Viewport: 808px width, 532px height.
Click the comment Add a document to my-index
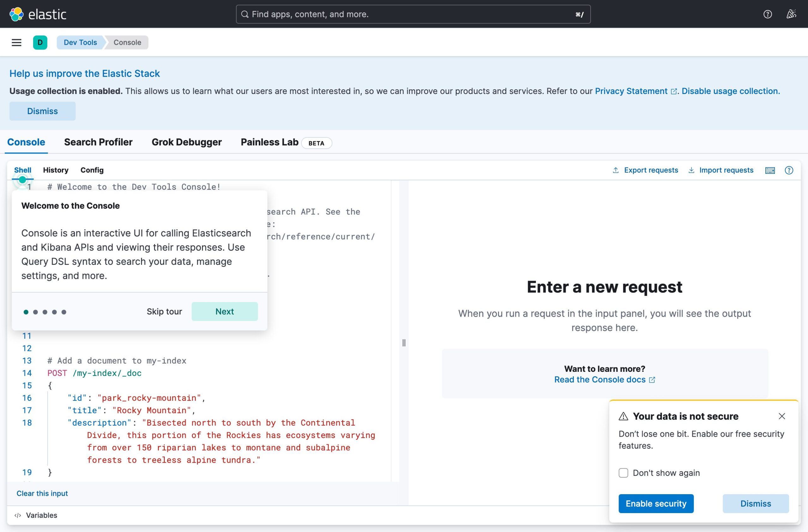[117, 361]
